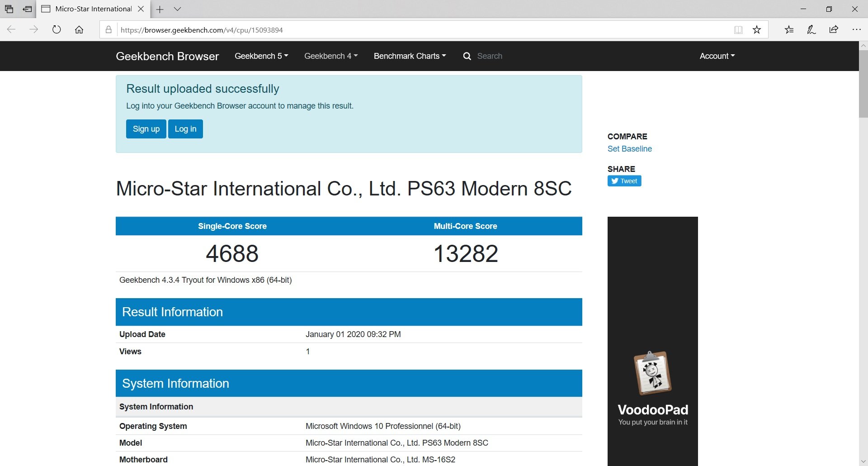868x466 pixels.
Task: Click the search magnifier icon
Action: click(467, 56)
